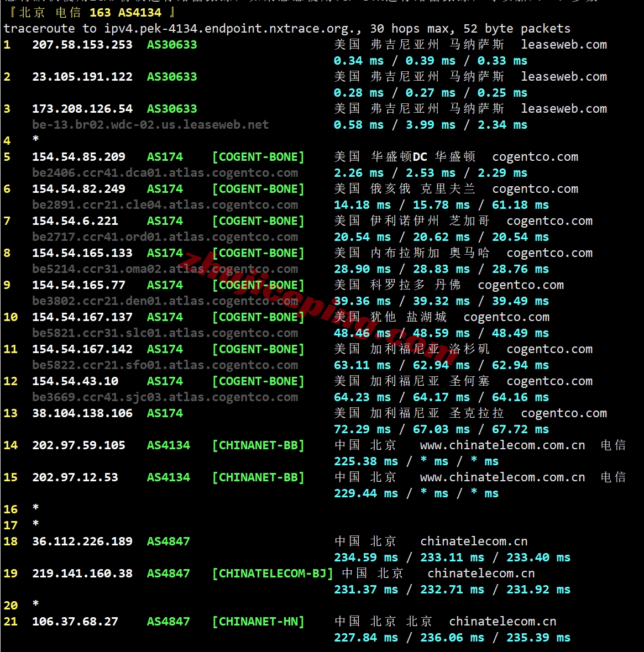Click hop number 4 timeout row

(x=21, y=140)
